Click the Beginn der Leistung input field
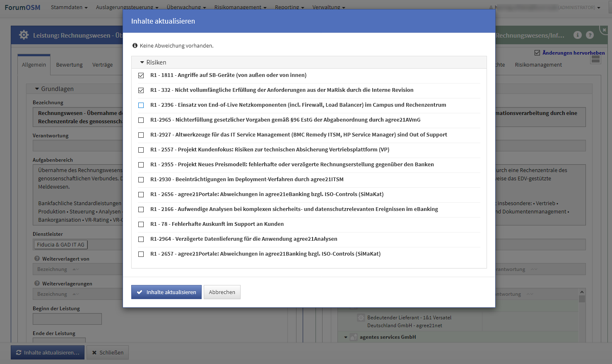Viewport: 612px width, 364px height. tap(67, 319)
